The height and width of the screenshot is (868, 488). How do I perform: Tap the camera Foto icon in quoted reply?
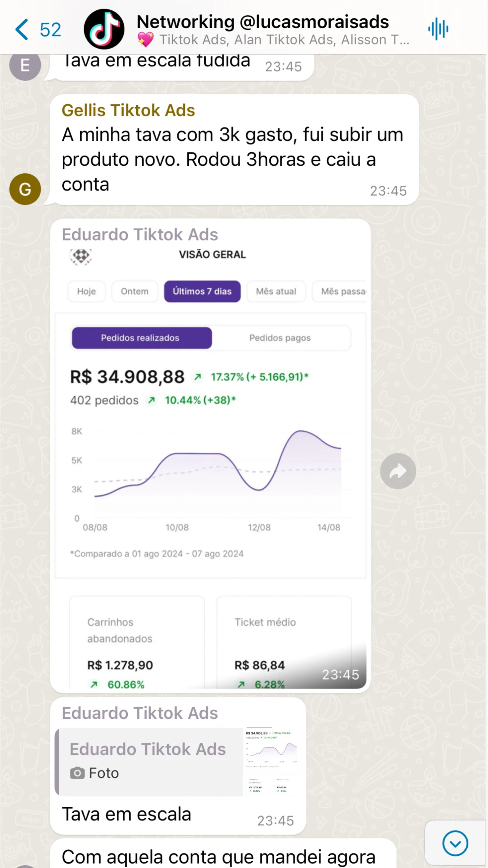pyautogui.click(x=77, y=773)
